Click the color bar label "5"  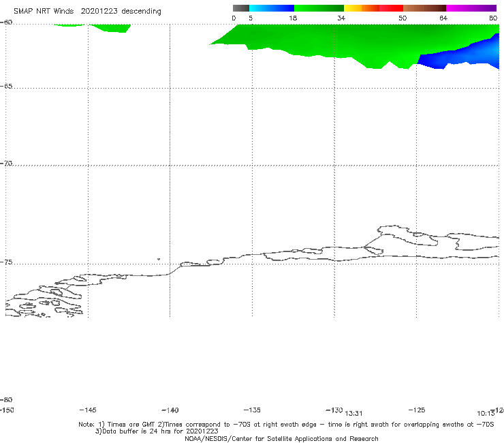(x=251, y=18)
